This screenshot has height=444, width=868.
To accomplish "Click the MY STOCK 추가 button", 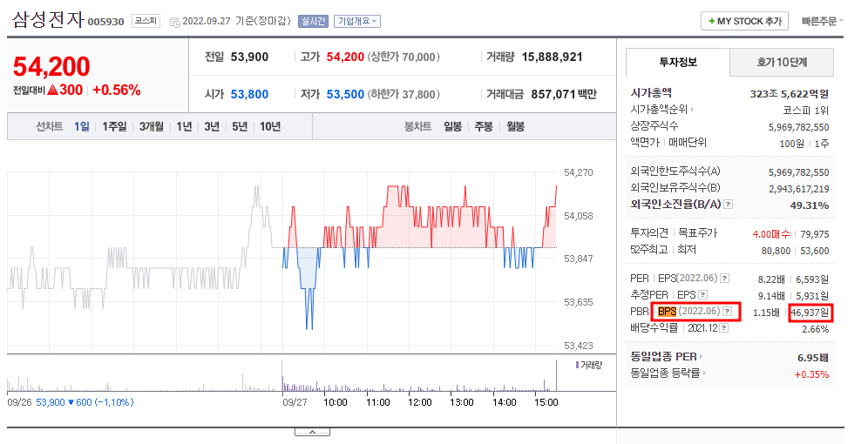I will point(744,22).
